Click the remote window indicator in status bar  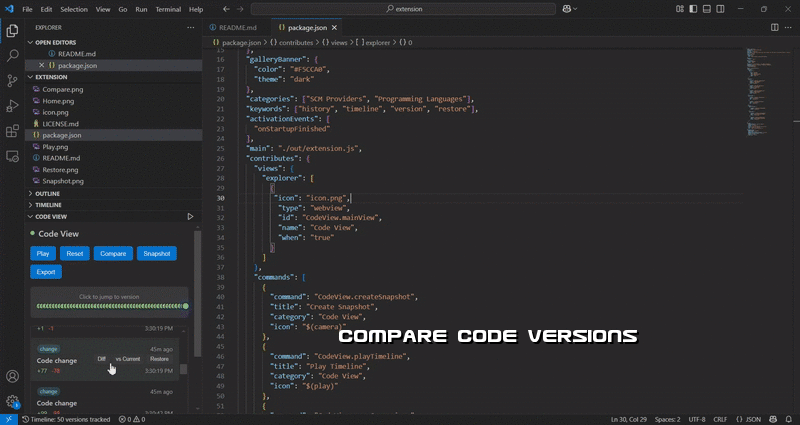9,419
